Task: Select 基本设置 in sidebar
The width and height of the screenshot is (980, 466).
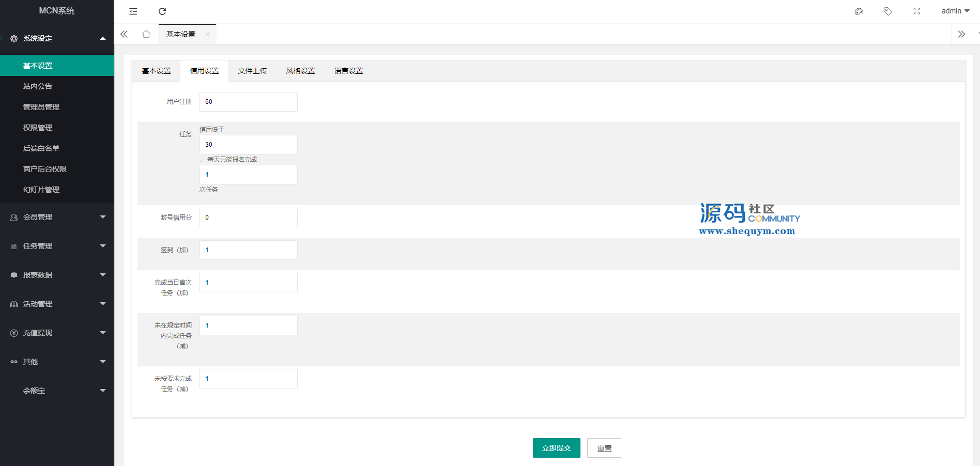Action: click(57, 66)
